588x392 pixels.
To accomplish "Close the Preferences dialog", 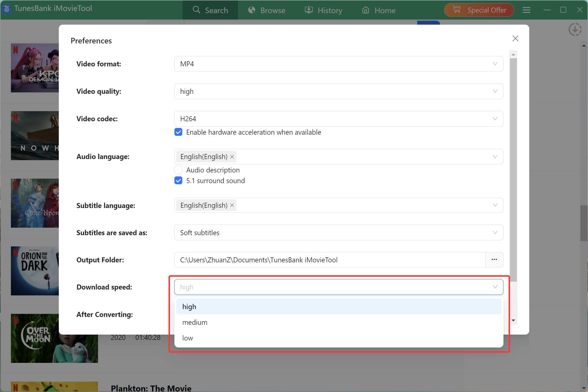I will click(515, 38).
